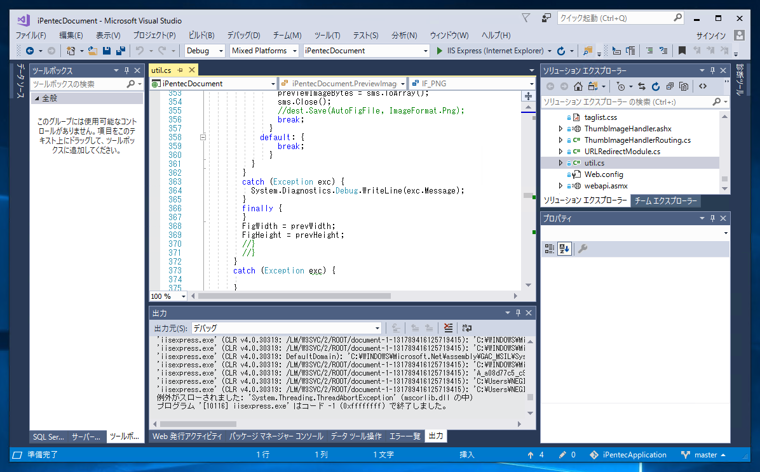The width and height of the screenshot is (760, 472).
Task: Expand the webapi.asmx tree node
Action: (x=560, y=186)
